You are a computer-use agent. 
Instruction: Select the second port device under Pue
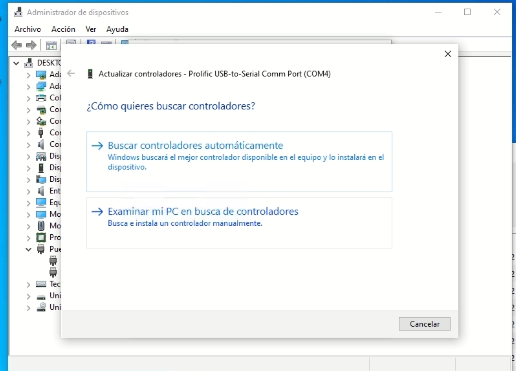tap(53, 272)
